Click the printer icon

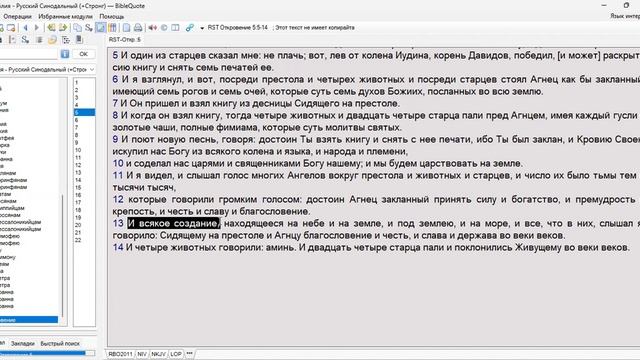138,28
